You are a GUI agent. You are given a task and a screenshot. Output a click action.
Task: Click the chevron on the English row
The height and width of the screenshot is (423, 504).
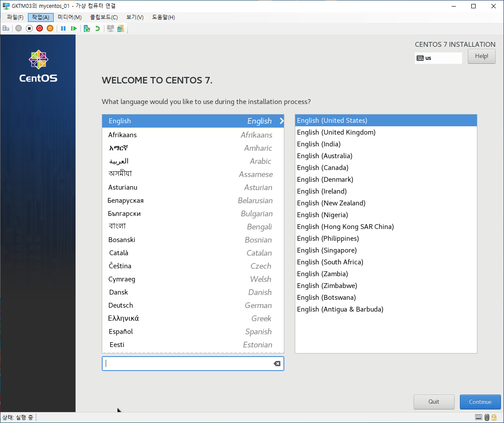pos(282,121)
